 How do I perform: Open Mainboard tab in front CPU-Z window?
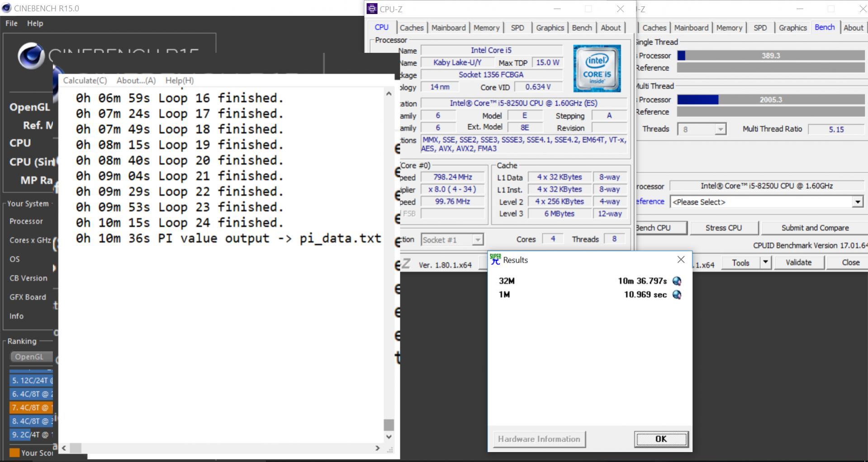448,28
